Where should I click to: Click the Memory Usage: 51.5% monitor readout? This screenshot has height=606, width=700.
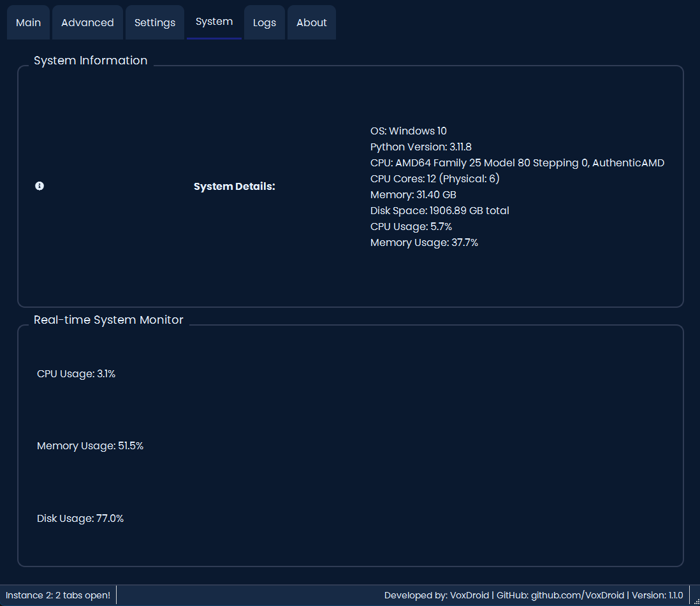[x=91, y=445]
